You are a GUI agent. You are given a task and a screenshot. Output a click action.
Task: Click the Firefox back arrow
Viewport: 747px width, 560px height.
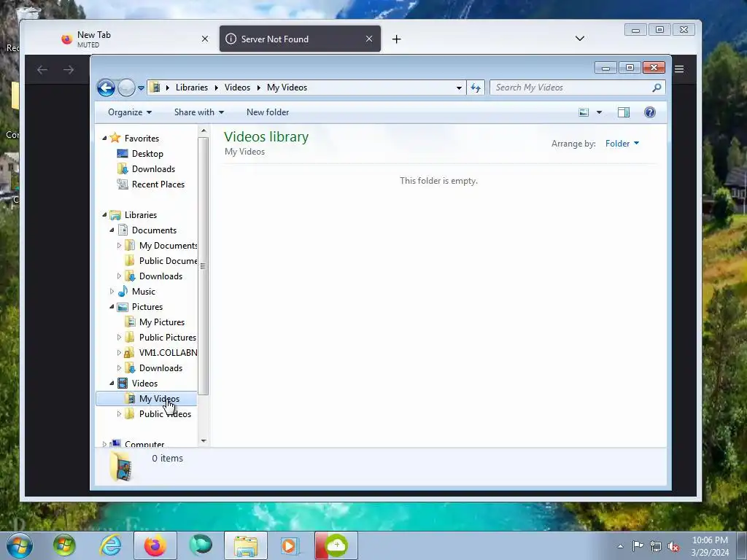42,70
